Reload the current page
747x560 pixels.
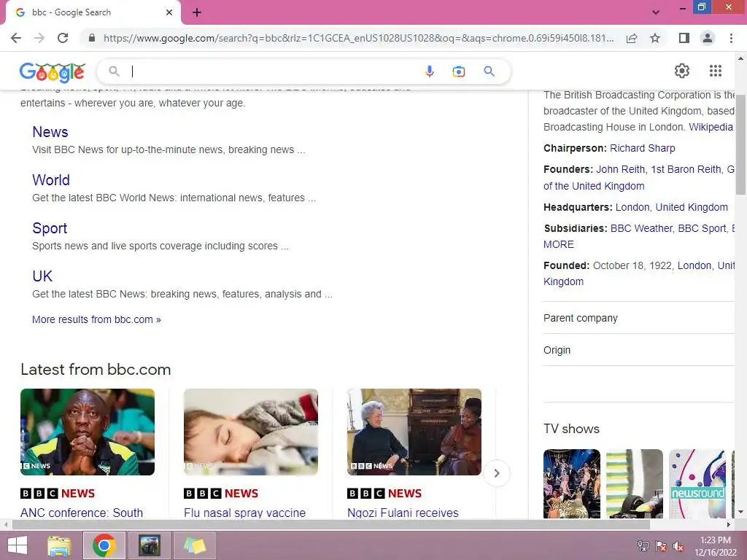point(63,38)
